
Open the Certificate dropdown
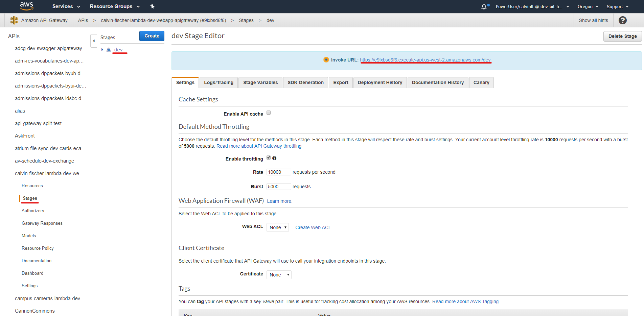[279, 275]
